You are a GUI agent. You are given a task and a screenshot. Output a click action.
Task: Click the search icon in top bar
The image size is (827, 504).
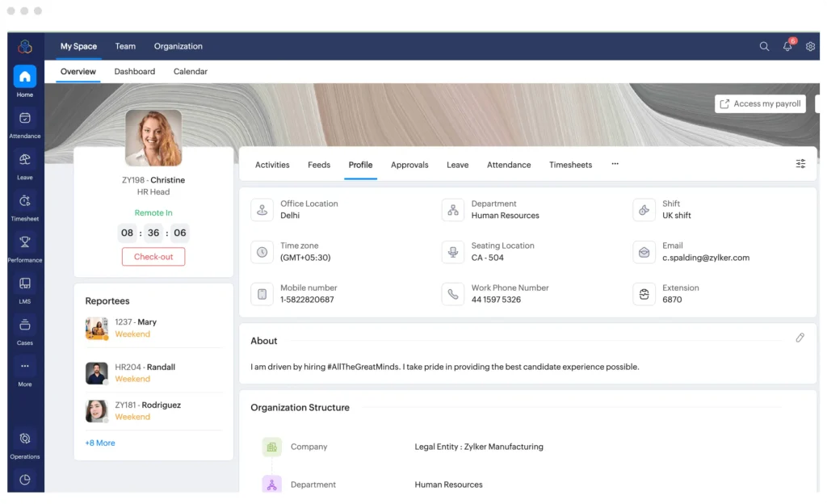coord(764,46)
